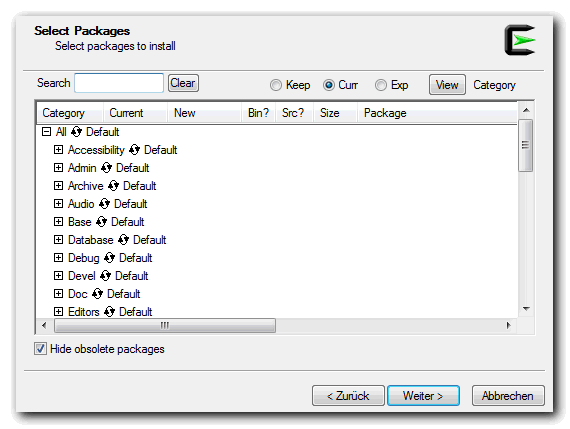Click the cycle icon beside Audio
The width and height of the screenshot is (570, 429).
point(104,204)
